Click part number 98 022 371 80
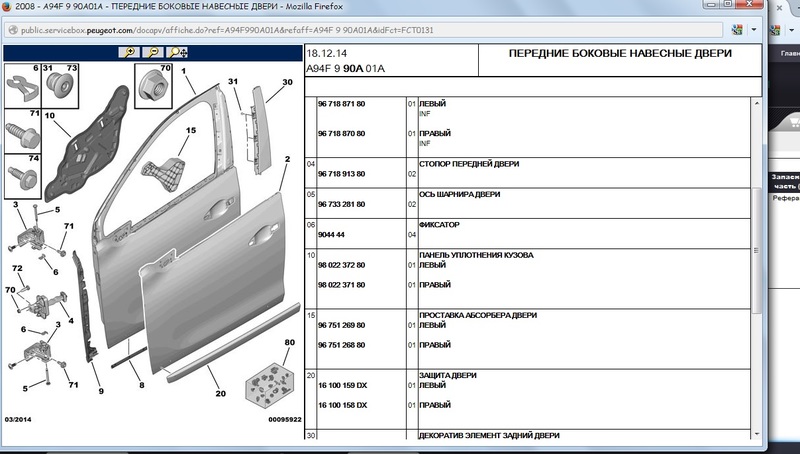The height and width of the screenshot is (454, 800). 341,285
